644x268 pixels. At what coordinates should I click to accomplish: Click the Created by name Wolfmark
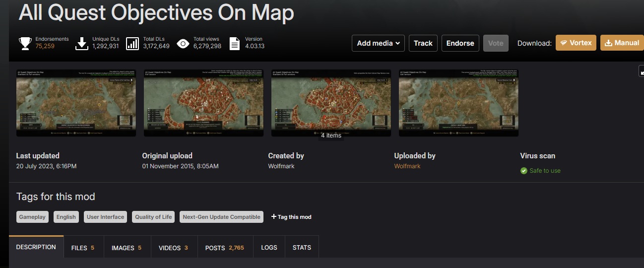pos(281,166)
